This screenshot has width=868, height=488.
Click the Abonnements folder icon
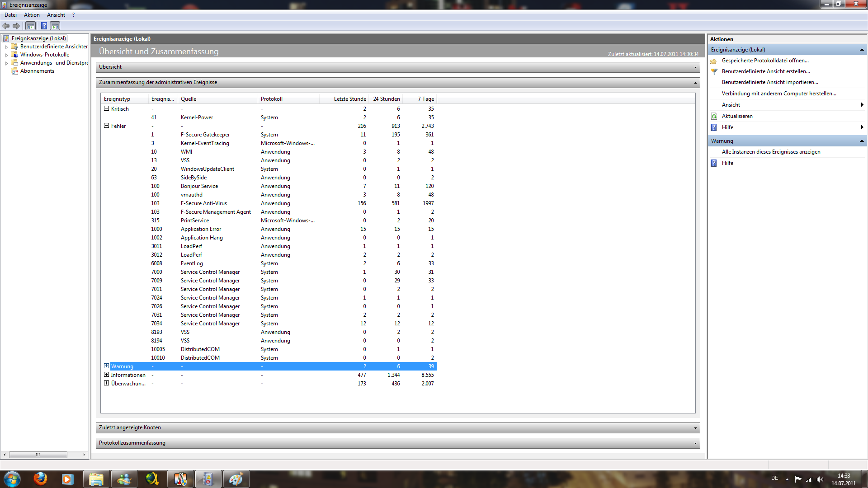[14, 71]
